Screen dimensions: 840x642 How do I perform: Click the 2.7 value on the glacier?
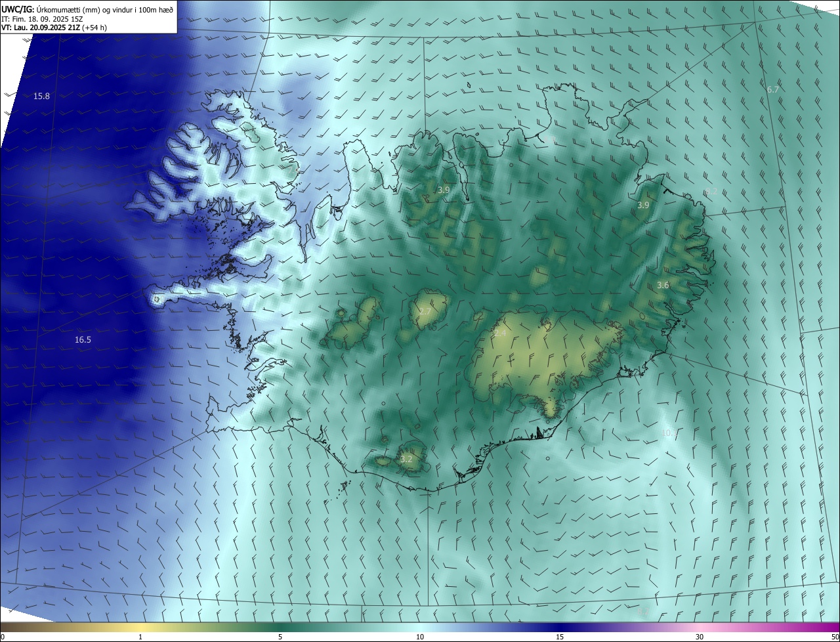click(425, 311)
